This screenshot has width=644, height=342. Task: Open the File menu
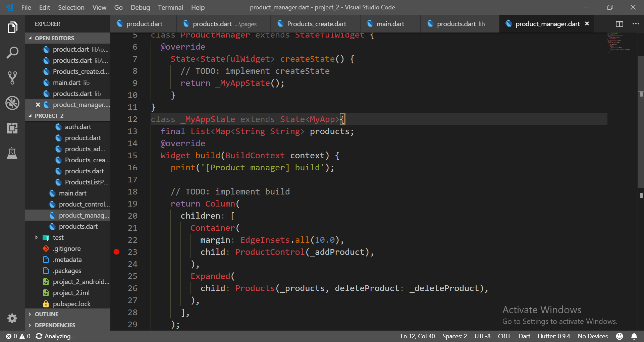point(26,7)
